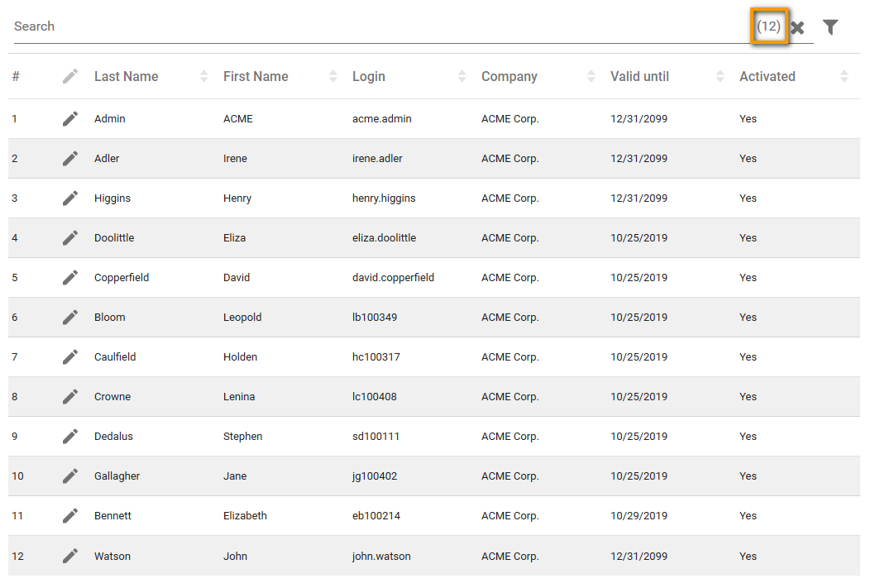The image size is (871, 588).
Task: Click the edit pencil for Admin row
Action: [x=70, y=119]
